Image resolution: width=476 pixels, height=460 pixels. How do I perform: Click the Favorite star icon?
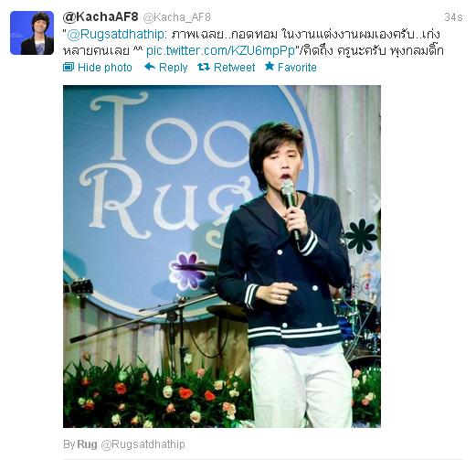point(270,66)
